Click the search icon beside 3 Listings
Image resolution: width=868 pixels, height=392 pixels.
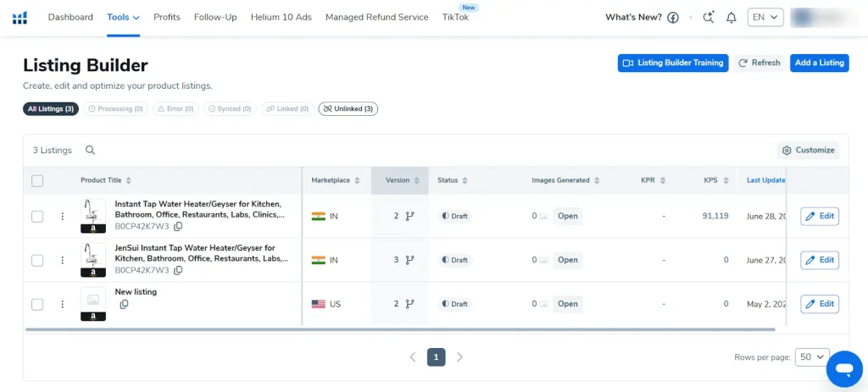tap(90, 150)
